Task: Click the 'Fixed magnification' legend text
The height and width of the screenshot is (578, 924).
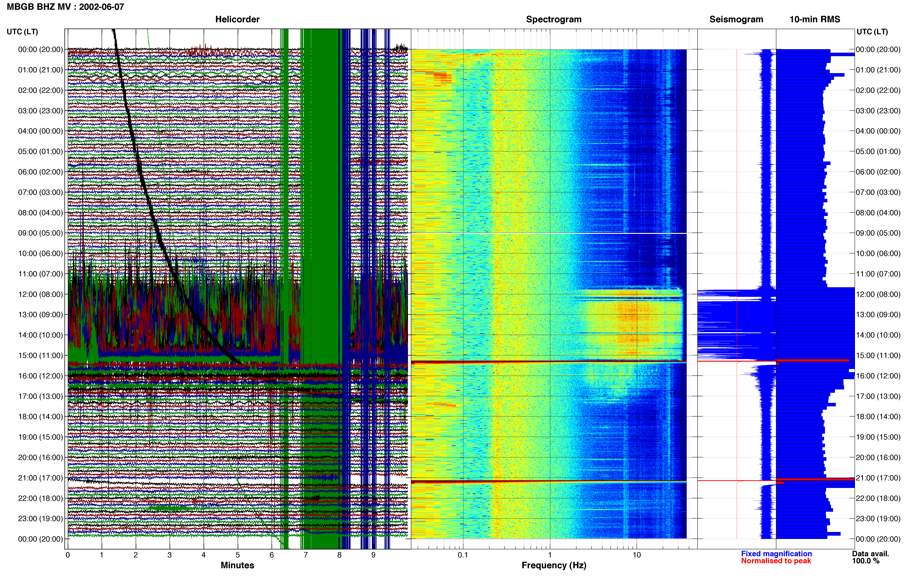Action: 777,554
